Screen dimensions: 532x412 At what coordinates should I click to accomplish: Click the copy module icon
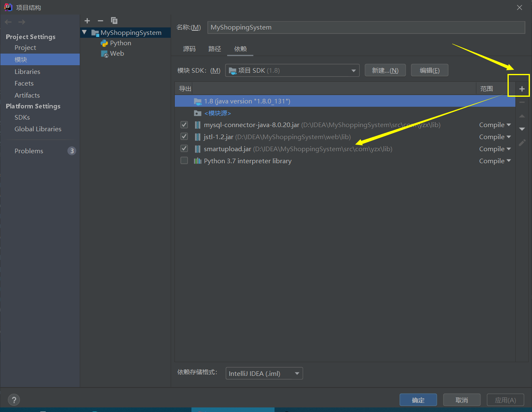(x=114, y=20)
